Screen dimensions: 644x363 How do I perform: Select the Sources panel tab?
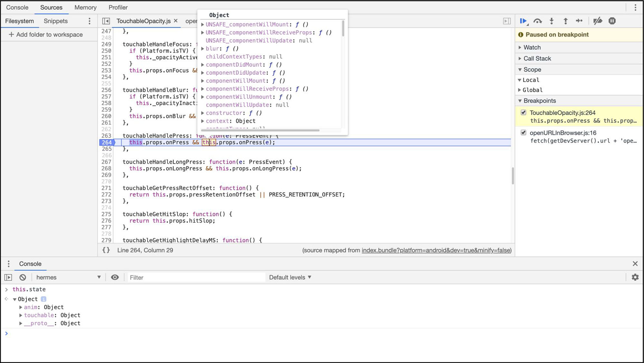(x=51, y=7)
